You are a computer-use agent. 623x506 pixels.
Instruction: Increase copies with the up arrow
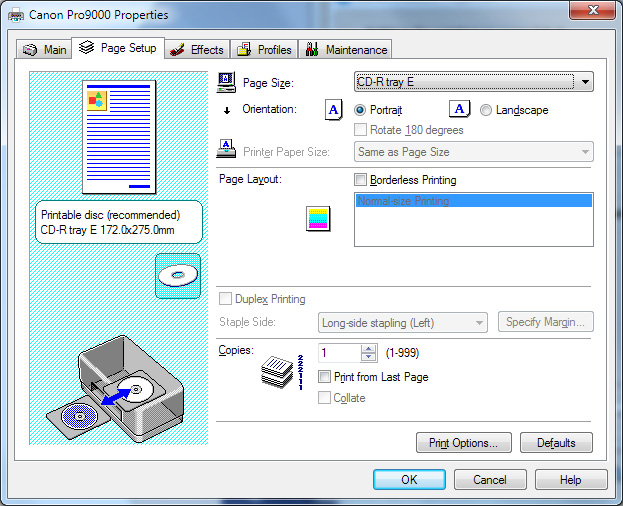[368, 348]
